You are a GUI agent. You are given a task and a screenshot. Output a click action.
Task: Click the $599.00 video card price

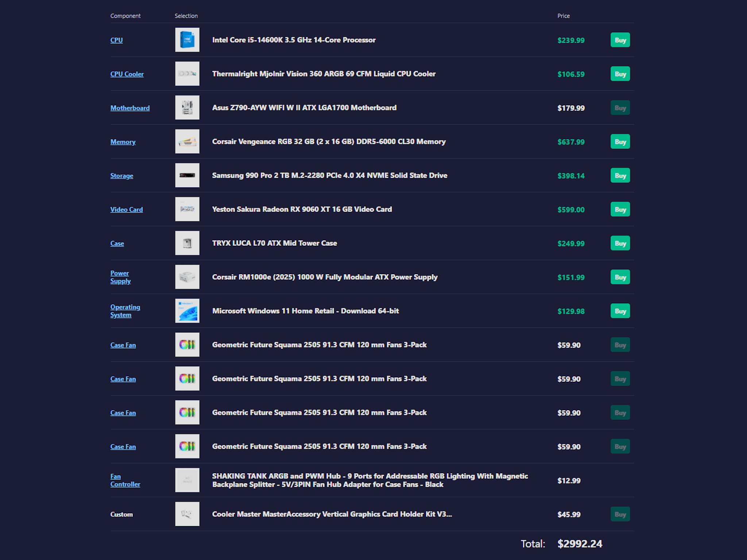pos(571,210)
